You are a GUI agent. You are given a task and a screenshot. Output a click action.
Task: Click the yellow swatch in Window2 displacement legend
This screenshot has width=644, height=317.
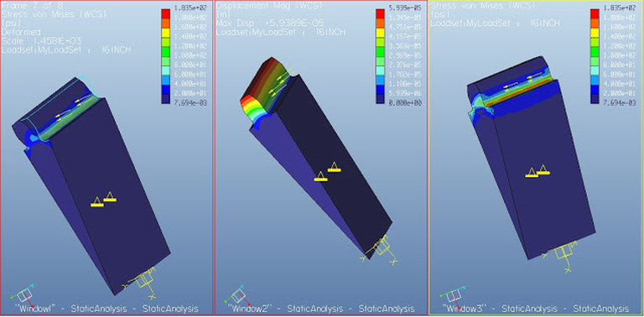click(x=380, y=32)
